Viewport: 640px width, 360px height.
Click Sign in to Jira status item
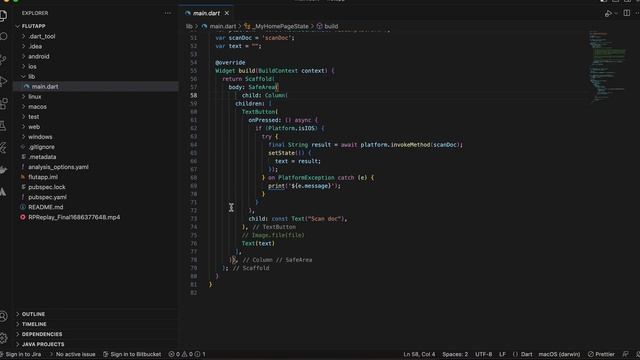click(x=20, y=354)
